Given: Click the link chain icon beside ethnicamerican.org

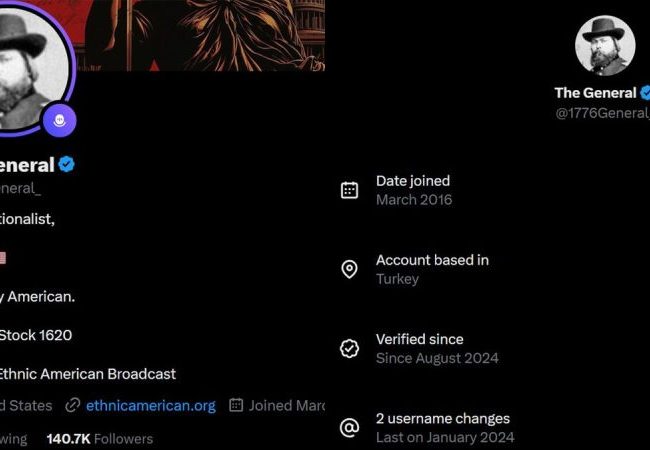Looking at the screenshot, I should click(x=72, y=405).
